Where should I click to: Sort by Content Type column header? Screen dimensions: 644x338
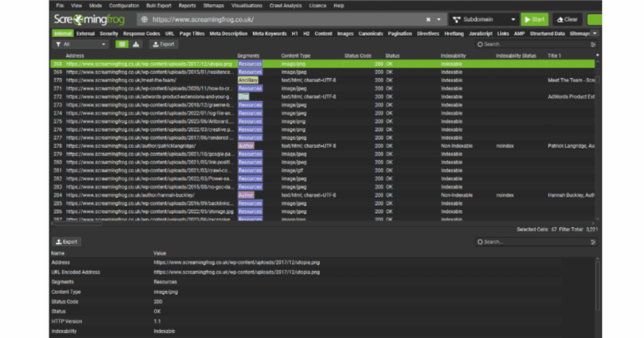pos(296,56)
